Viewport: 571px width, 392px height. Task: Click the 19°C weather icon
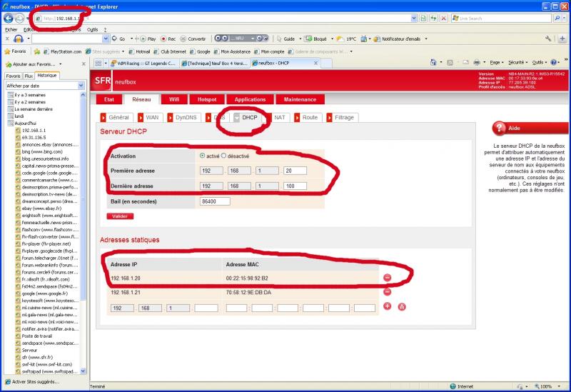[x=340, y=39]
